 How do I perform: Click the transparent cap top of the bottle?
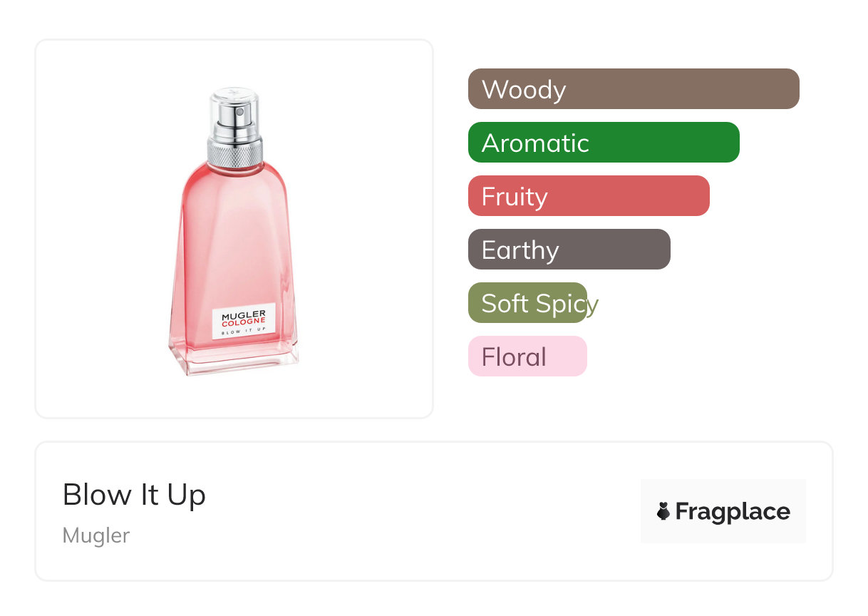pyautogui.click(x=234, y=94)
